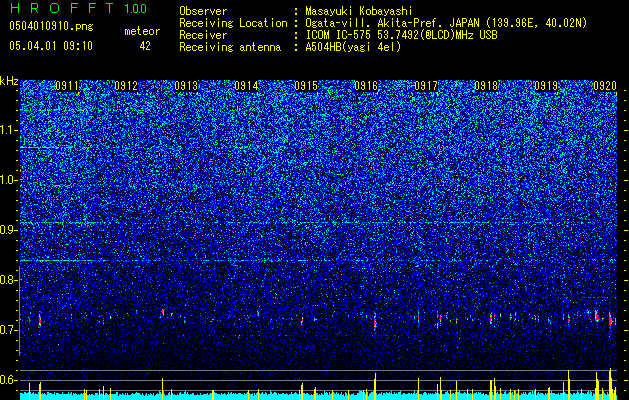Click the 0.8 kHz axis tick label
The height and width of the screenshot is (400, 629).
pos(8,280)
